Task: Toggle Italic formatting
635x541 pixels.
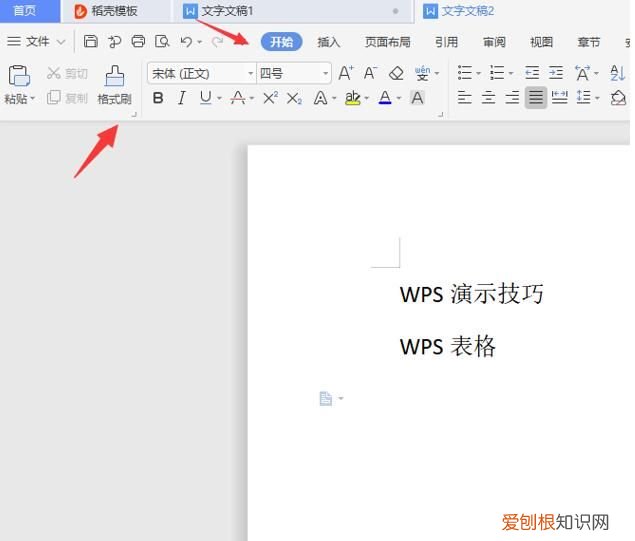Action: [182, 98]
